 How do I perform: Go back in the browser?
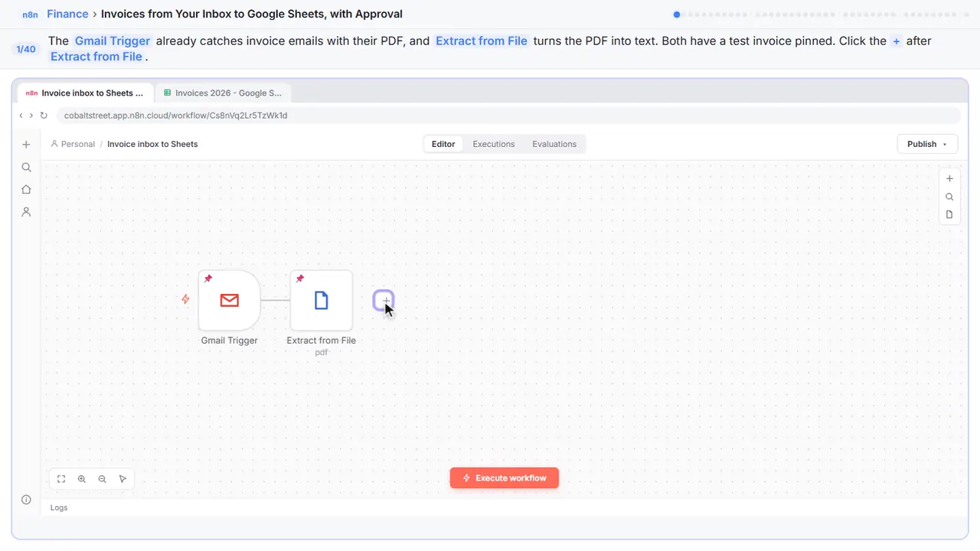(21, 116)
